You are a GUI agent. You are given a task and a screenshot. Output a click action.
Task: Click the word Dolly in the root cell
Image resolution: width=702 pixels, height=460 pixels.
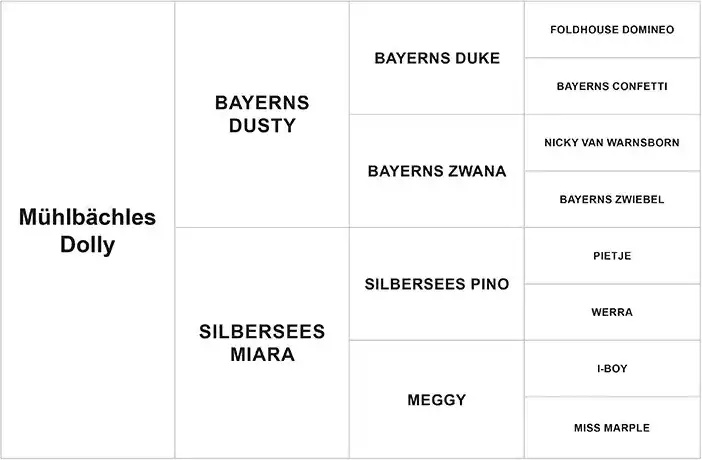point(87,245)
